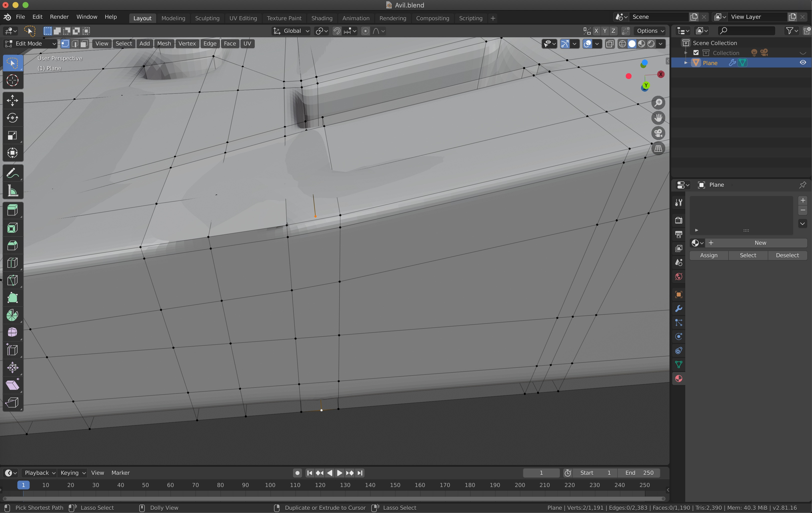Open the File menu
812x513 pixels.
tap(20, 17)
